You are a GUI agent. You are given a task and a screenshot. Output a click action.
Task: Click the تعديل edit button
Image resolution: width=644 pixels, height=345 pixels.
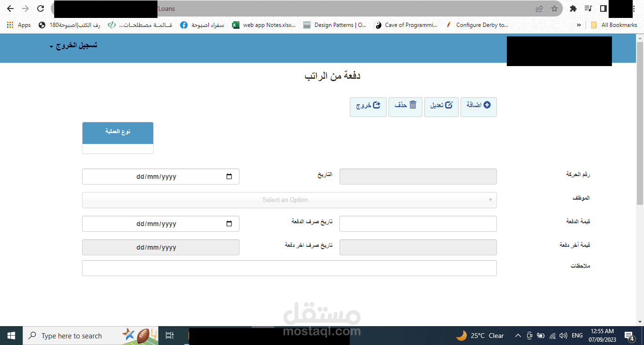(x=441, y=107)
